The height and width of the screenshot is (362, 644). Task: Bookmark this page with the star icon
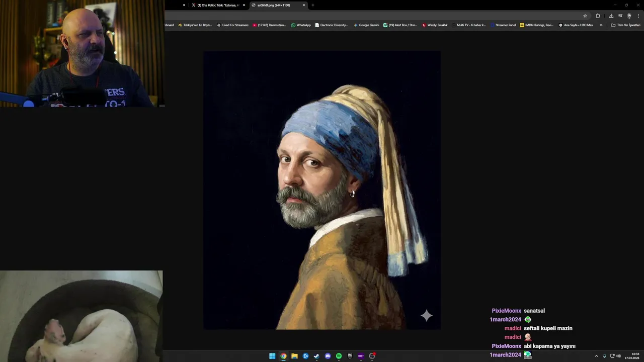tap(585, 16)
